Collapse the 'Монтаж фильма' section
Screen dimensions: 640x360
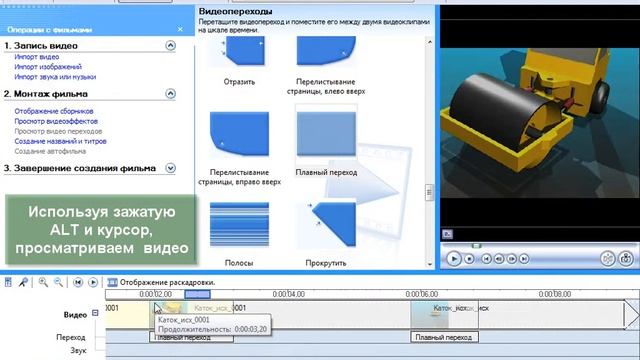[x=170, y=93]
